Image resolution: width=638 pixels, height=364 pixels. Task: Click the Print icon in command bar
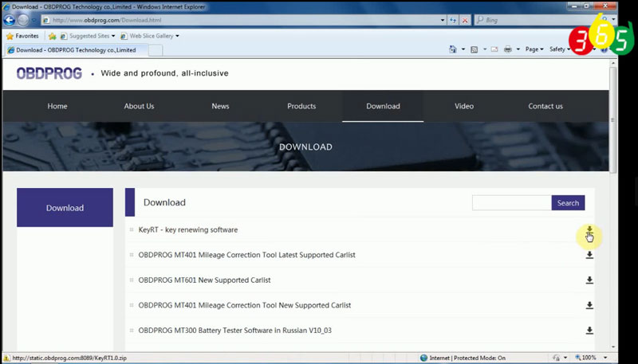(508, 49)
